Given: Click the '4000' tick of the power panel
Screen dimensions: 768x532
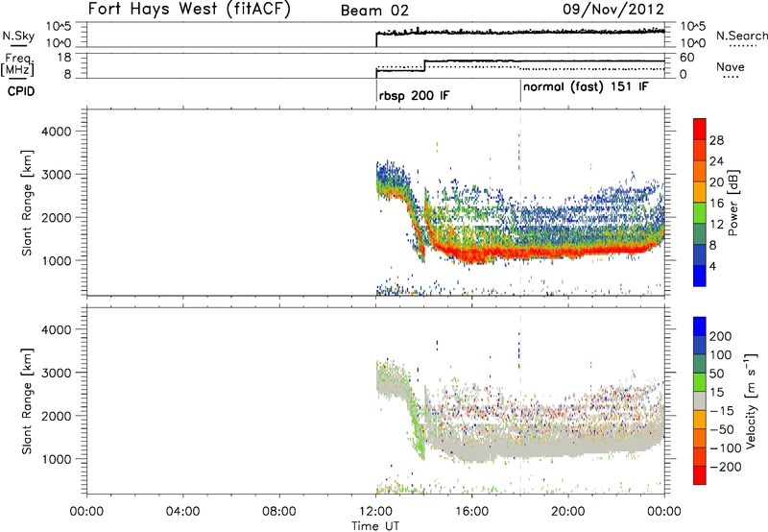Looking at the screenshot, I should click(57, 132).
